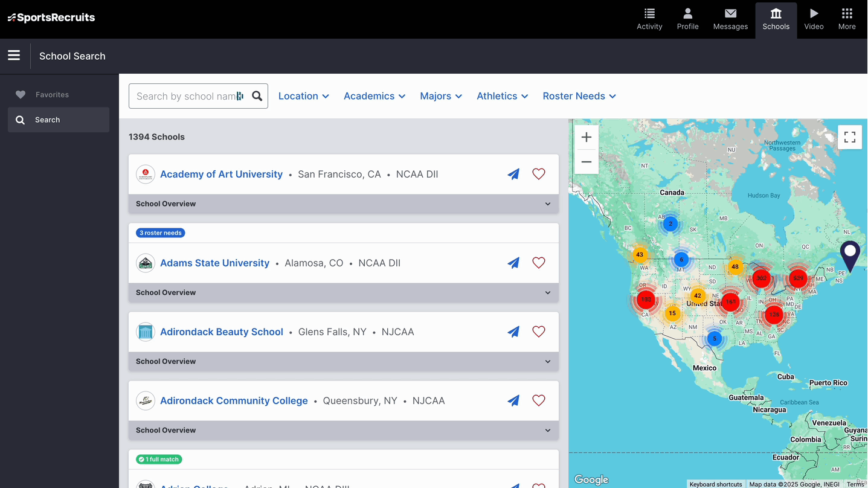Click the 1 full match badge
This screenshot has width=868, height=488.
(x=159, y=459)
